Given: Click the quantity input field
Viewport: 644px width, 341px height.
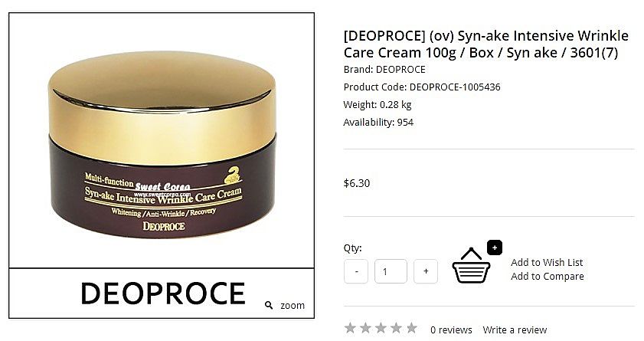Looking at the screenshot, I should (391, 271).
